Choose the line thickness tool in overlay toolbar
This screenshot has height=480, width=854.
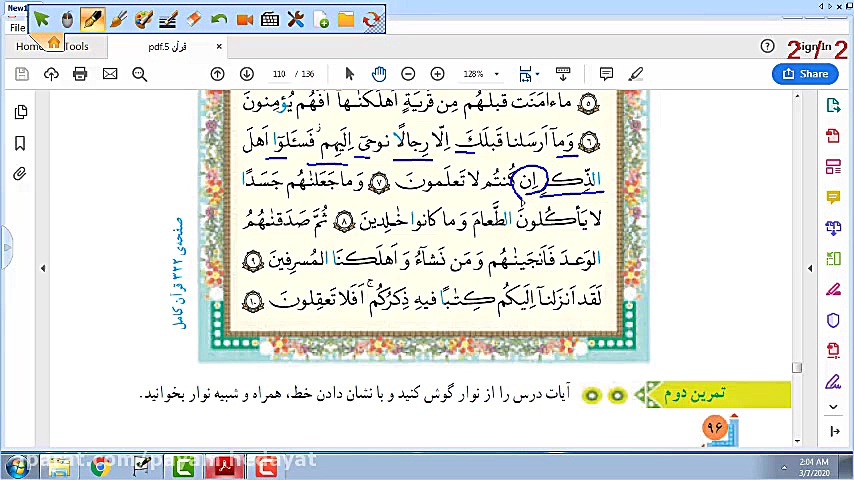[x=169, y=20]
